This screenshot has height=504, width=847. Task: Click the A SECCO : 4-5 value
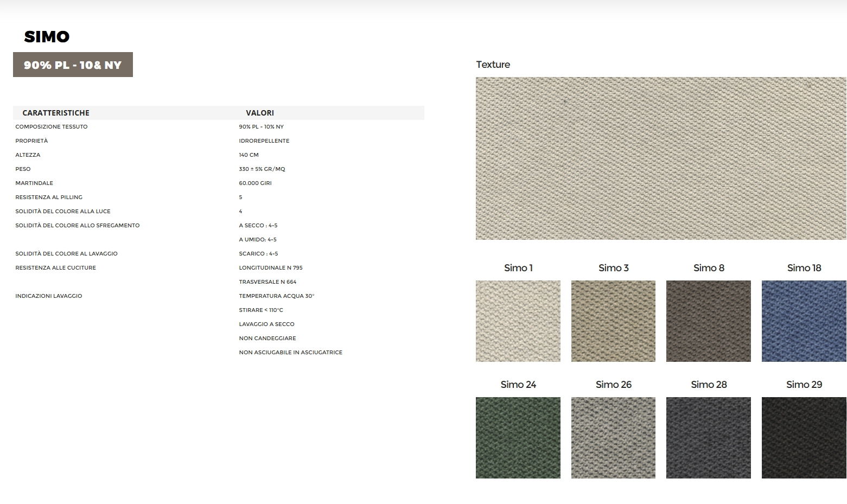tap(258, 225)
